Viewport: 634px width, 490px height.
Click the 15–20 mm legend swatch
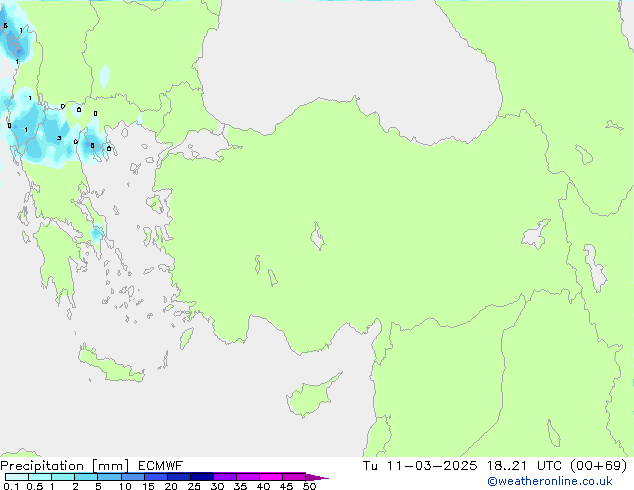(156, 477)
